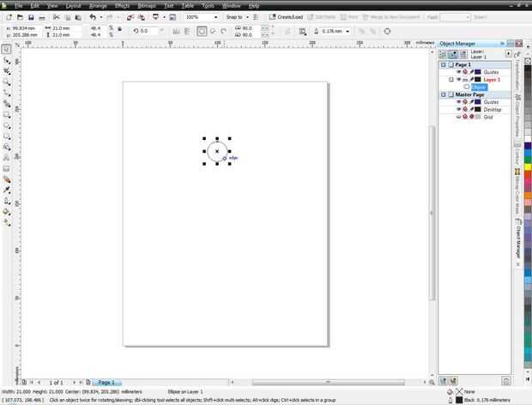This screenshot has height=405, width=532.
Task: Click the Create/Load button
Action: (x=286, y=17)
